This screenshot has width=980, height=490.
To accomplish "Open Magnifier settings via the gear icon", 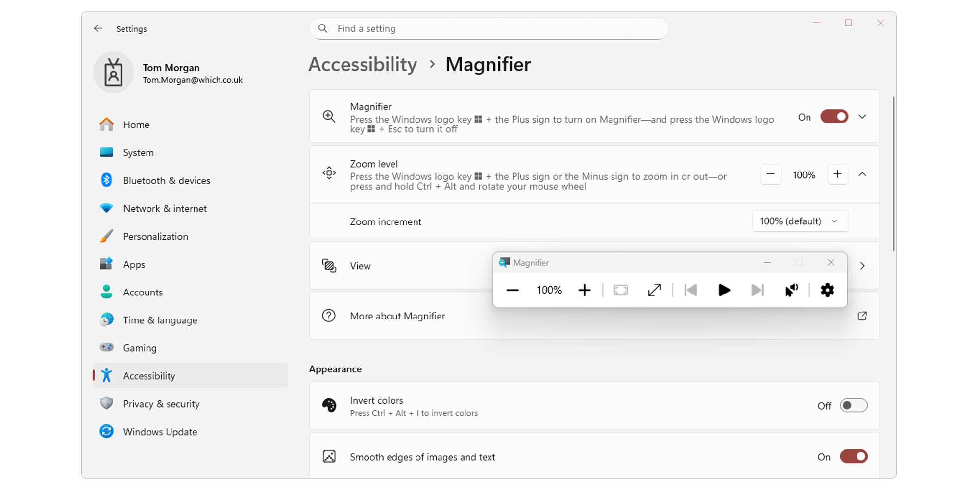I will [827, 290].
